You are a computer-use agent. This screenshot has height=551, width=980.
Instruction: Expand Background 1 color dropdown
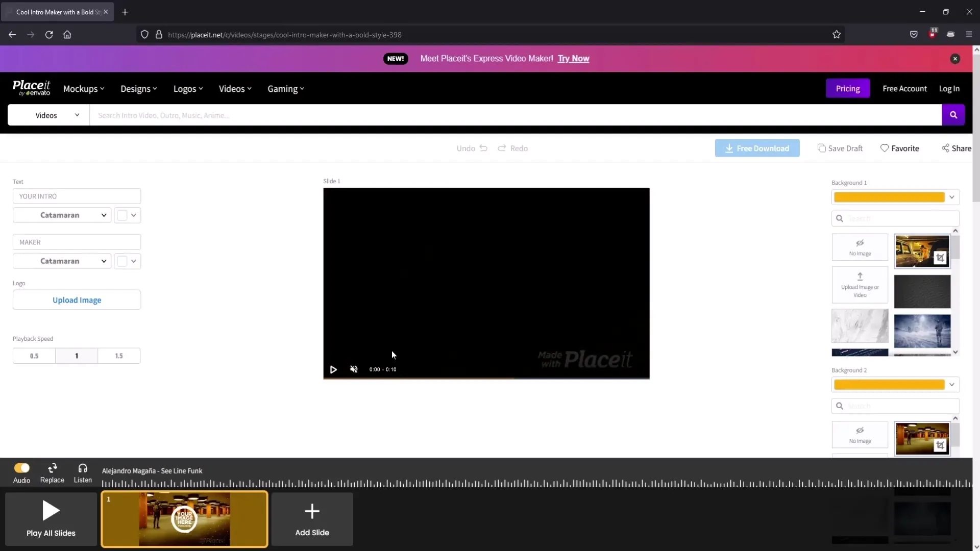pyautogui.click(x=952, y=196)
